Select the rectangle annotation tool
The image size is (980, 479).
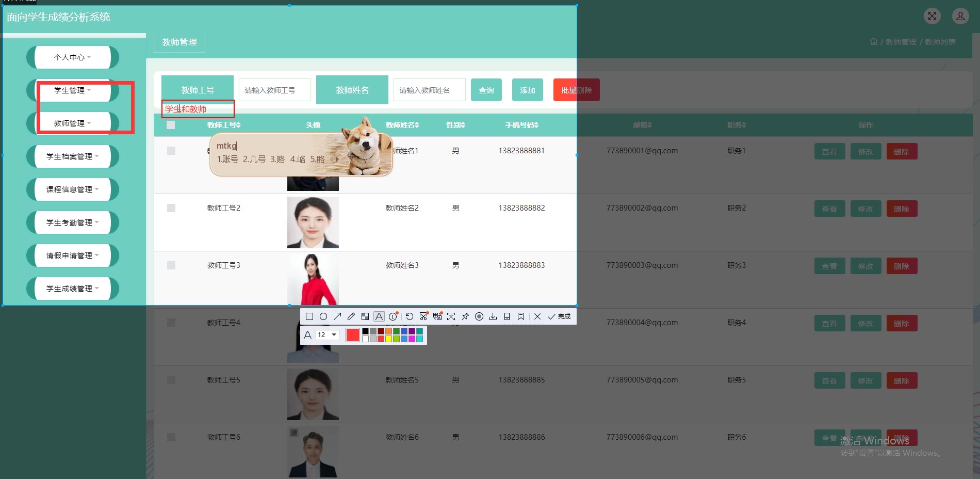tap(309, 316)
